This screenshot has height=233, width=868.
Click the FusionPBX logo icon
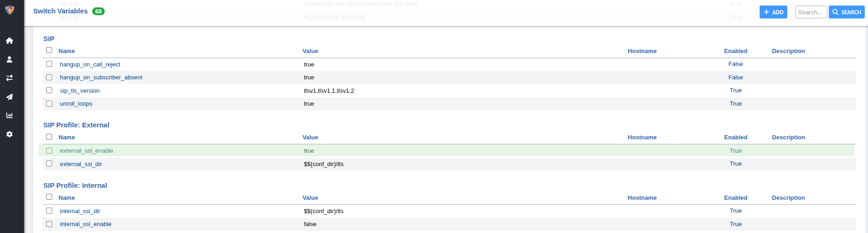coord(10,10)
